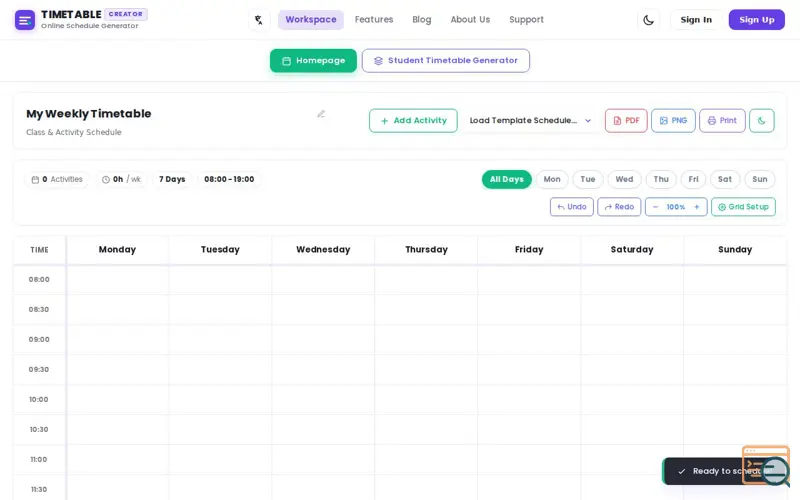The height and width of the screenshot is (500, 800).
Task: Click the 0 Activities counter chip
Action: [x=57, y=180]
